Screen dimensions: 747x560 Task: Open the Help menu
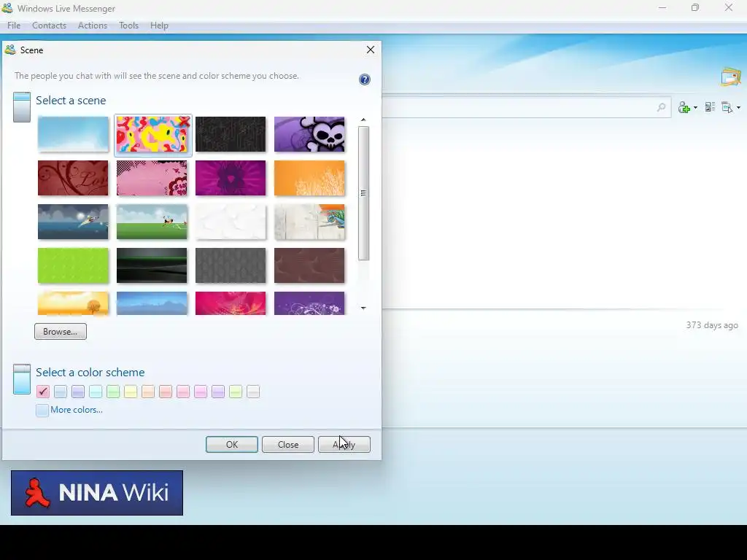[159, 26]
